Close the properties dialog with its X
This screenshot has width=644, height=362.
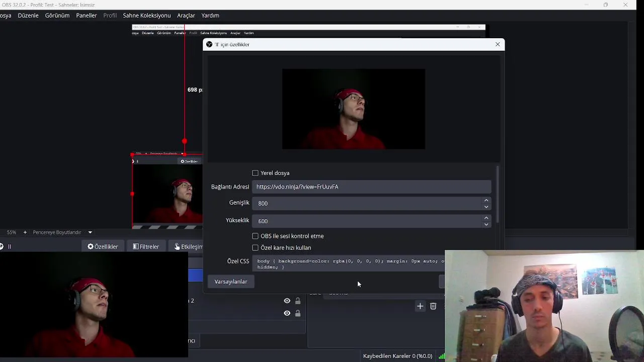coord(498,44)
